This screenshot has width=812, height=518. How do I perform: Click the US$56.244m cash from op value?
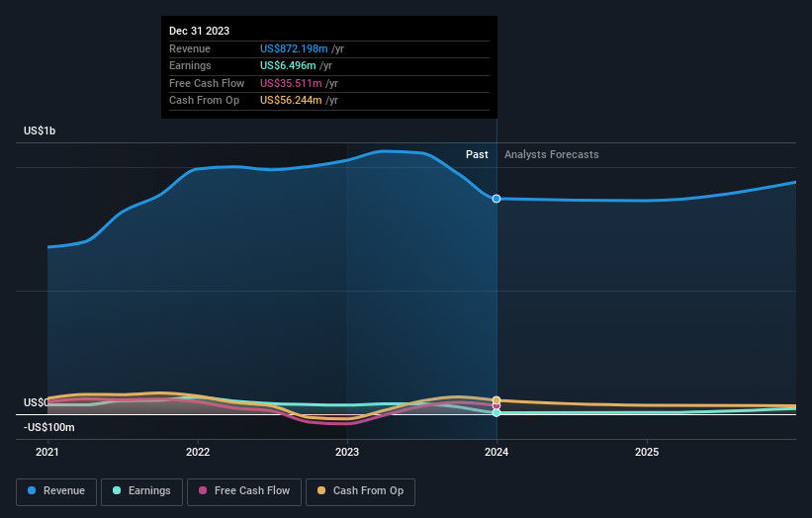click(291, 101)
